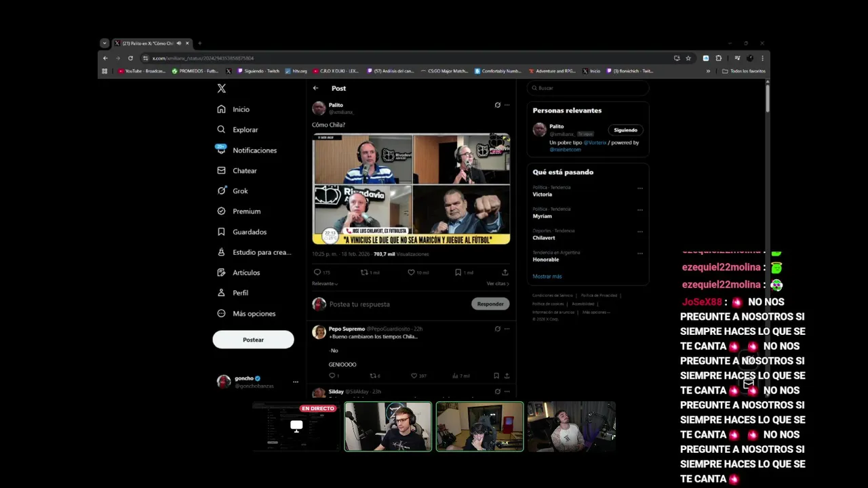The height and width of the screenshot is (488, 868).
Task: Open more options on Pepo Supremo's reply
Action: [507, 329]
